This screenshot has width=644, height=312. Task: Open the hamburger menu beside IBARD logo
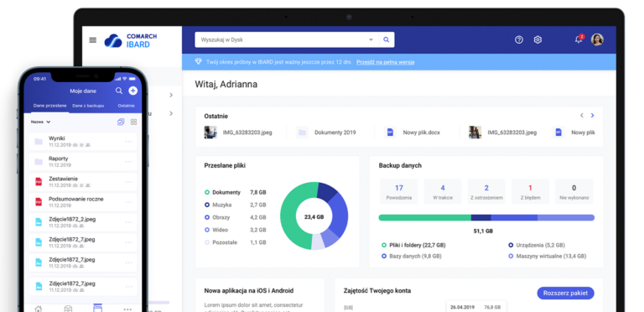(x=93, y=40)
